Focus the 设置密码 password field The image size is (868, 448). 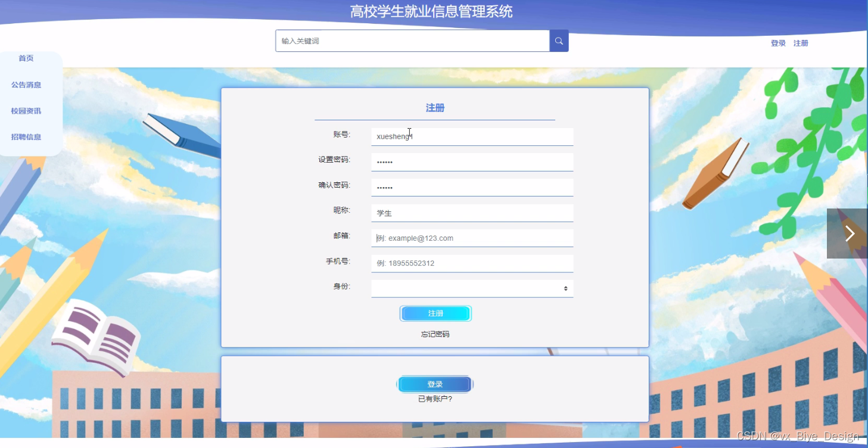point(472,162)
